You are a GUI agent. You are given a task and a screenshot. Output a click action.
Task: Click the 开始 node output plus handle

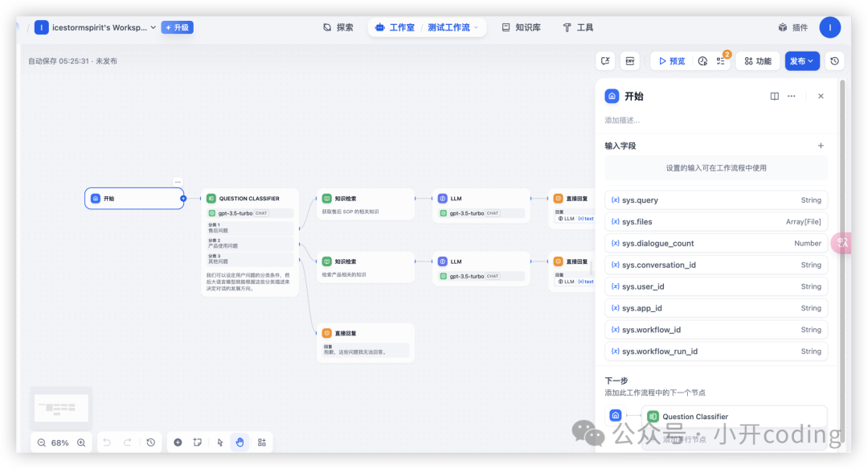183,199
